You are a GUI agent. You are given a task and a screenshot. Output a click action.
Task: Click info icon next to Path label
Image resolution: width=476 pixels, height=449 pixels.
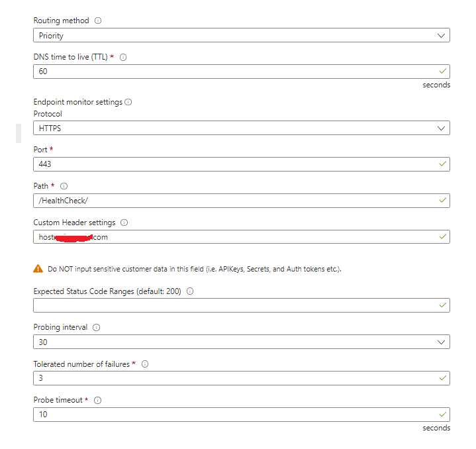(64, 186)
